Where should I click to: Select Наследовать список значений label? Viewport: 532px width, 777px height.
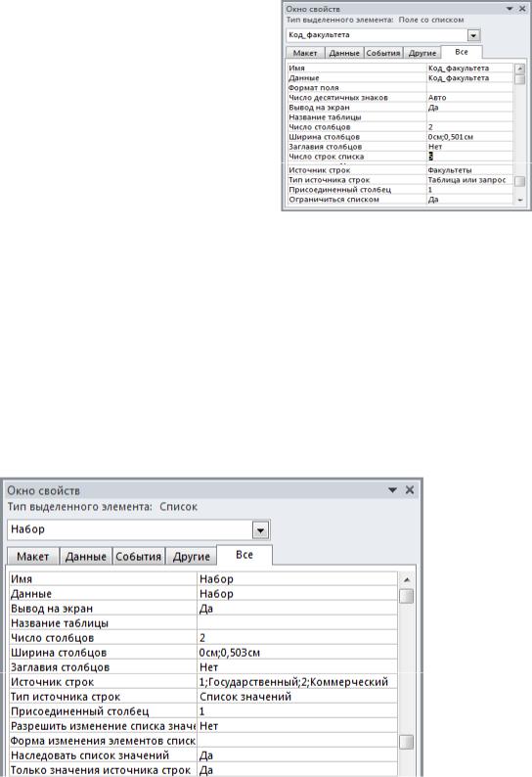click(90, 755)
